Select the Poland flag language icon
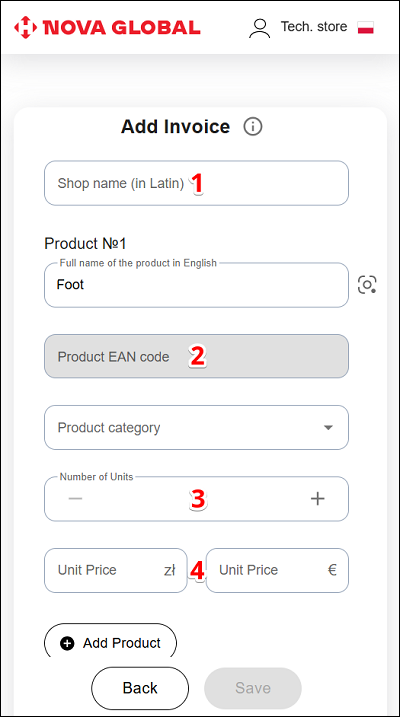The height and width of the screenshot is (717, 400). (x=366, y=27)
